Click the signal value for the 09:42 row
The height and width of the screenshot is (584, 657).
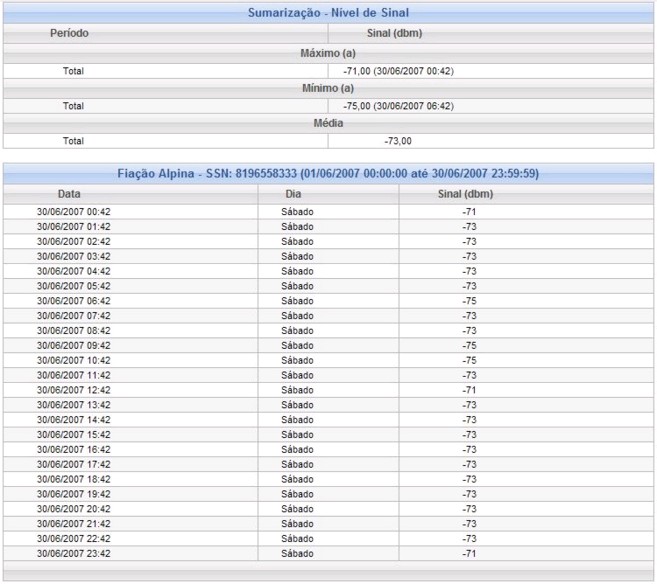(469, 345)
